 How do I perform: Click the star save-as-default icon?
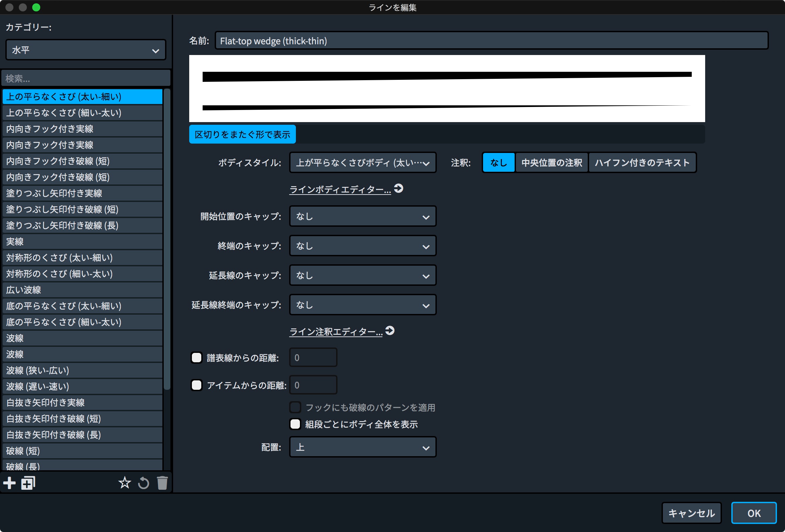[x=125, y=483]
